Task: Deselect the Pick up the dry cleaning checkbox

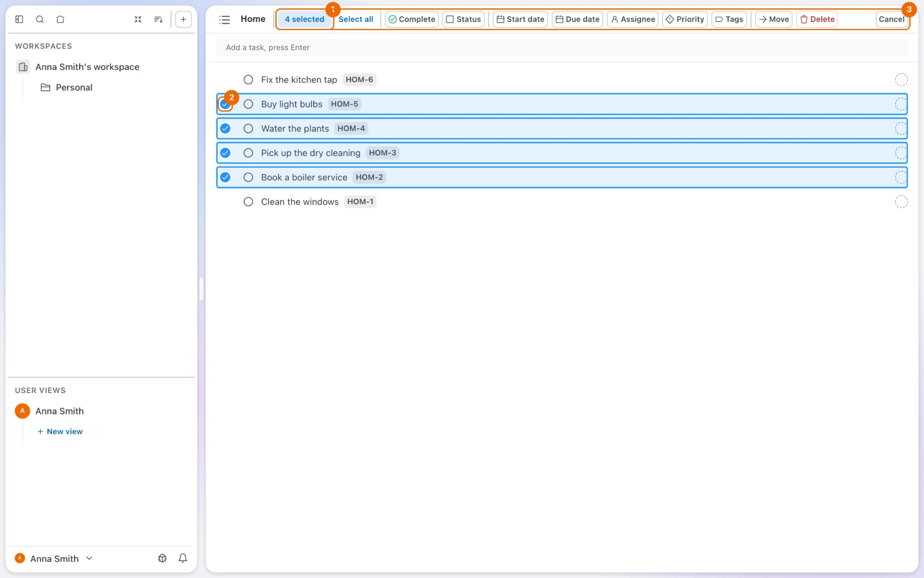Action: point(225,153)
